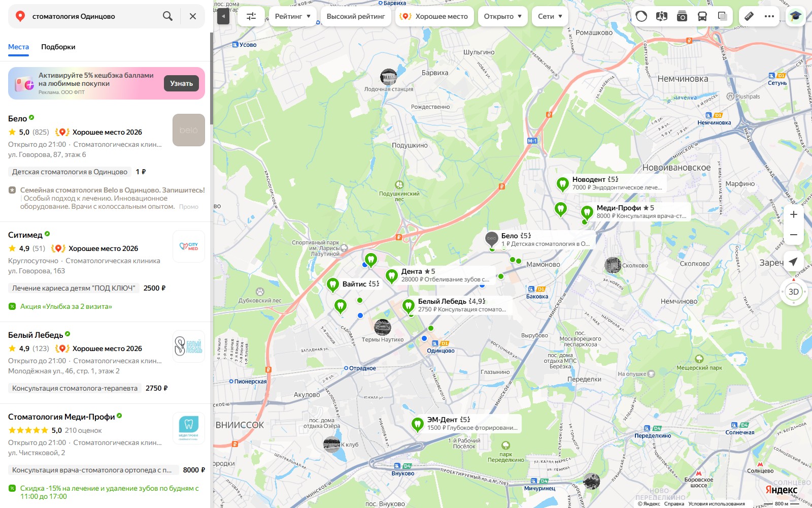Open the Рейтинг filter dropdown
Screen dimensions: 812x508
point(293,16)
